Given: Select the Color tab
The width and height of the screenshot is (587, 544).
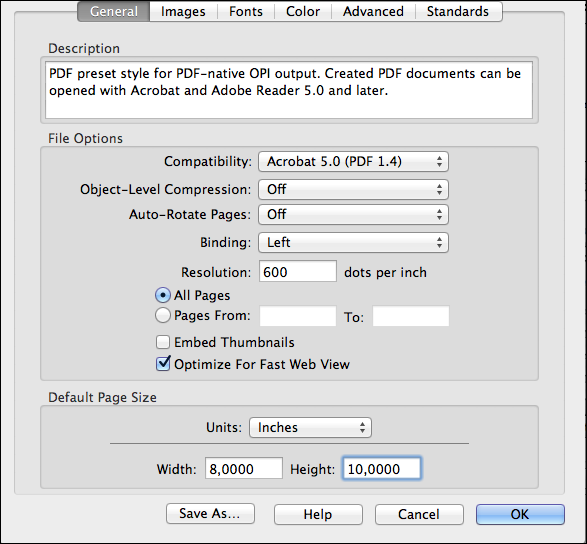Looking at the screenshot, I should point(303,11).
